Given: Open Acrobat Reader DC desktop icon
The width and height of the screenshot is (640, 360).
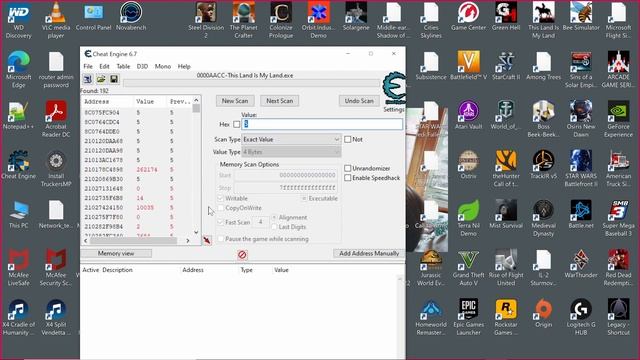Looking at the screenshot, I should (56, 119).
